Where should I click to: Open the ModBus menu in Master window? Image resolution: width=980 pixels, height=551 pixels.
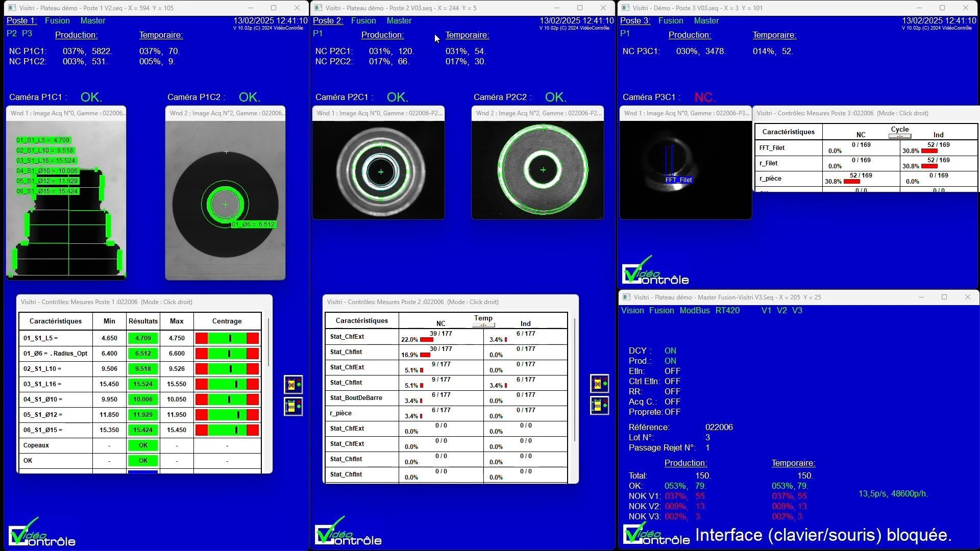(694, 310)
